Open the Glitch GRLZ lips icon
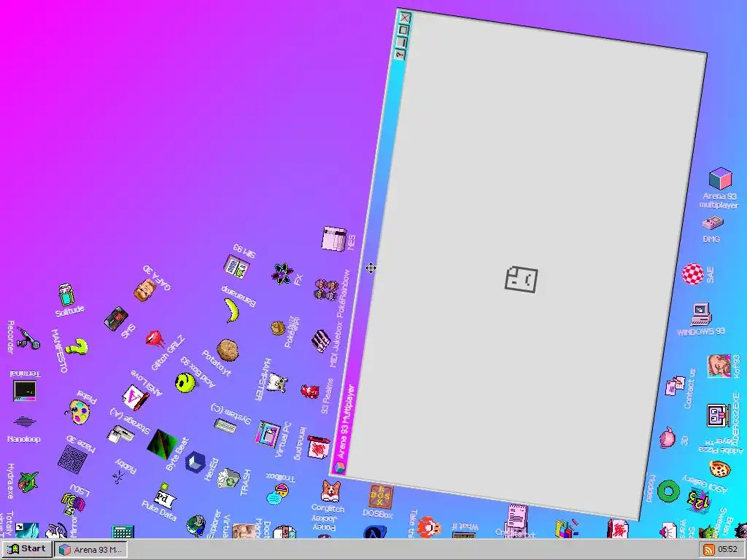 [x=155, y=340]
